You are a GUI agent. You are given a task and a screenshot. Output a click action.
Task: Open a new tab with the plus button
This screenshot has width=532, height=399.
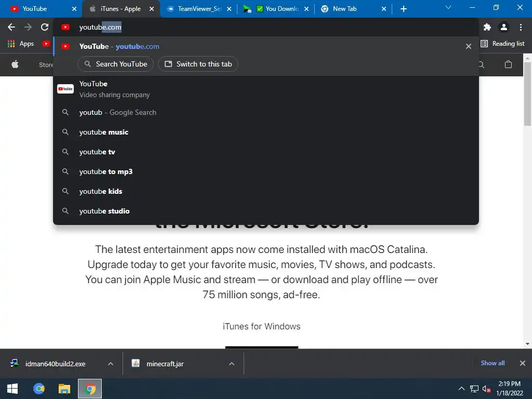[403, 9]
